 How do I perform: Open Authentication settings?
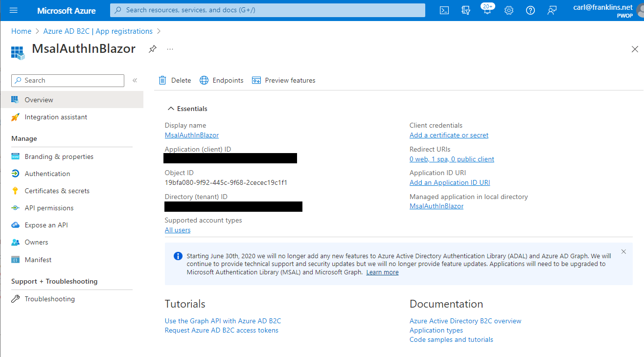click(x=71, y=174)
